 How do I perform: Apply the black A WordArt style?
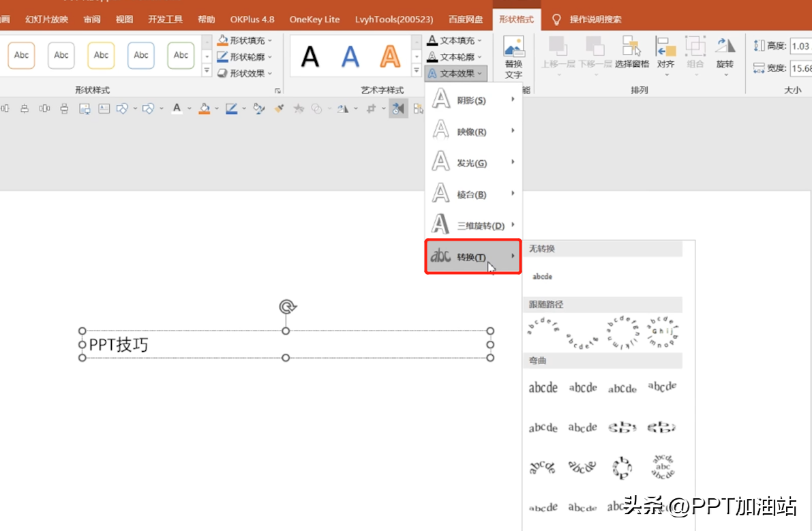310,57
